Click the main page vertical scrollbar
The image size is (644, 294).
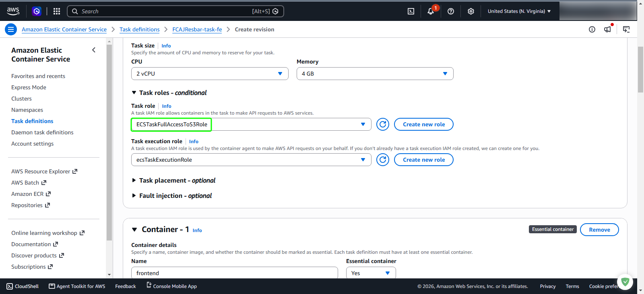[x=640, y=70]
